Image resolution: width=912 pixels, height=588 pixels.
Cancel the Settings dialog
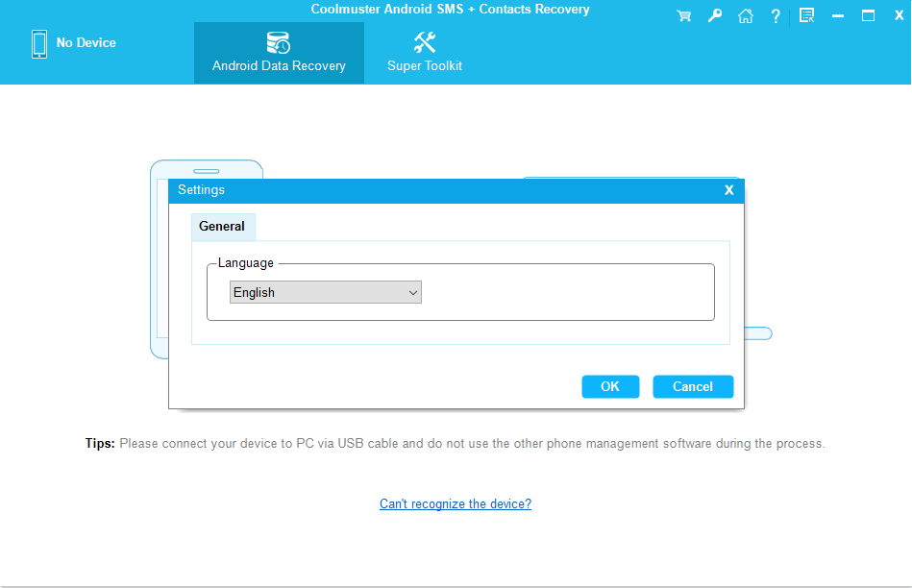point(693,387)
